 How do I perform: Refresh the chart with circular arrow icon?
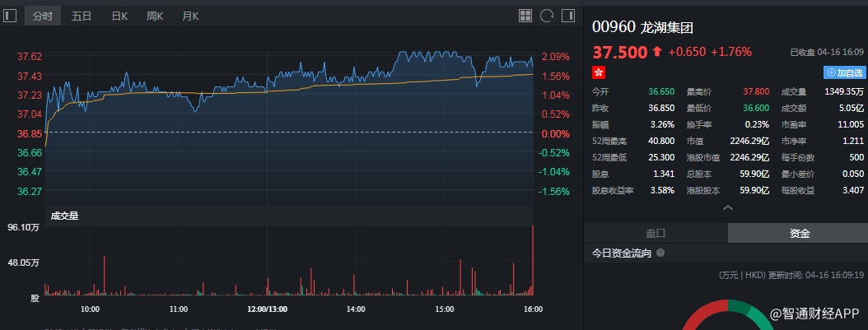coord(547,16)
